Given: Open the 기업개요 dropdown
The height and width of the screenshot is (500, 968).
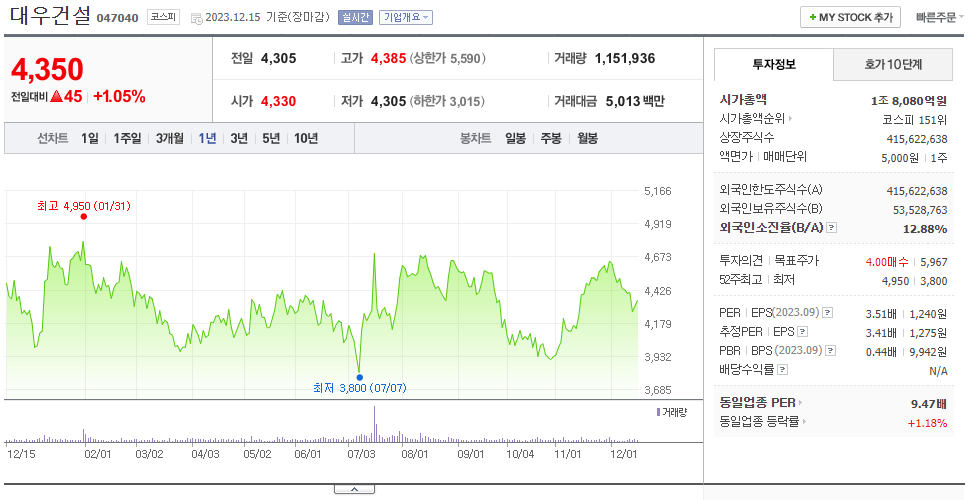Looking at the screenshot, I should pos(406,17).
